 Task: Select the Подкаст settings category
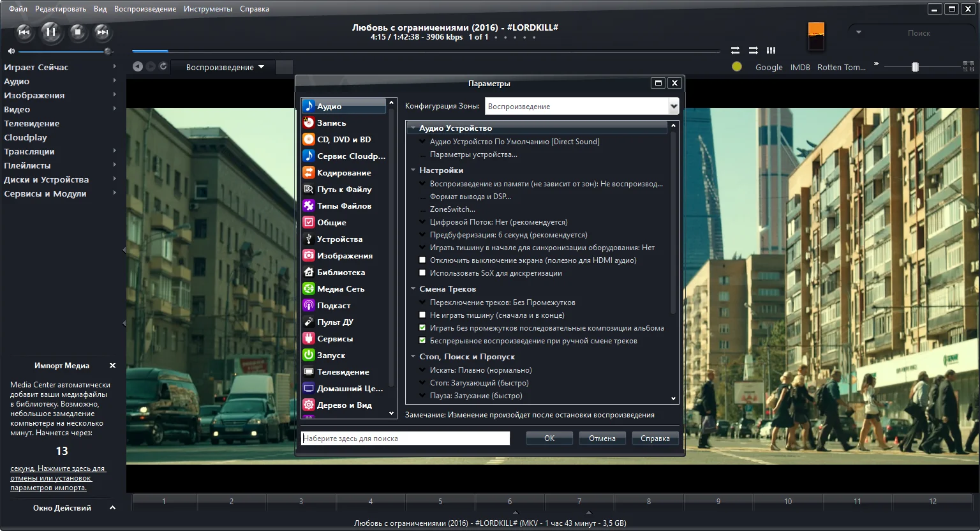tap(344, 305)
